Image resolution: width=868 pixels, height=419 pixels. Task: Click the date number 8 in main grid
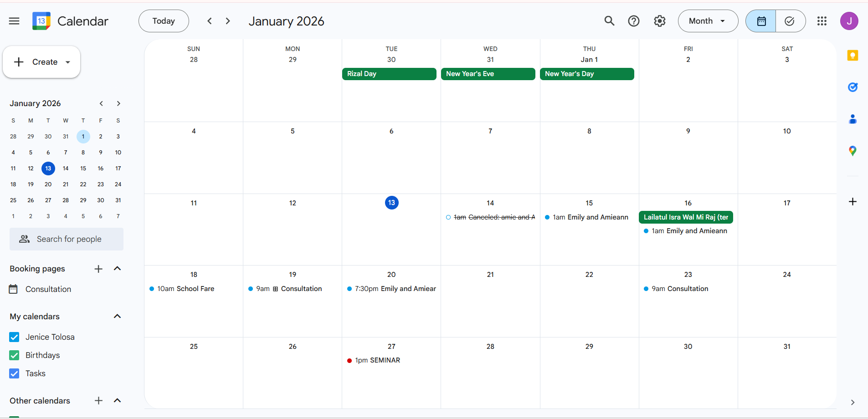(x=589, y=131)
